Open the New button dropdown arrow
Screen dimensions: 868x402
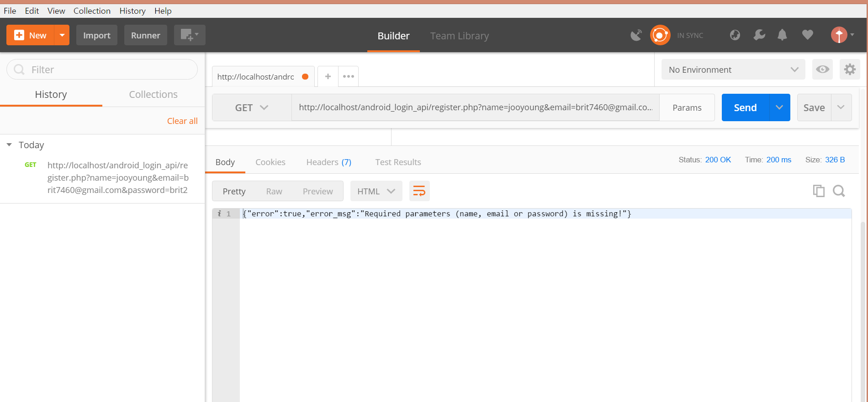[62, 35]
